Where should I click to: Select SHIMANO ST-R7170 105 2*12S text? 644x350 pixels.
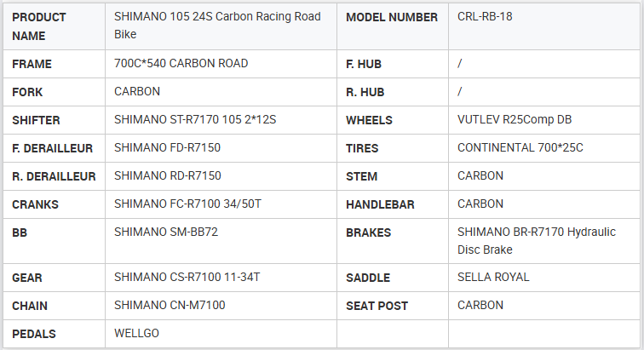point(195,120)
